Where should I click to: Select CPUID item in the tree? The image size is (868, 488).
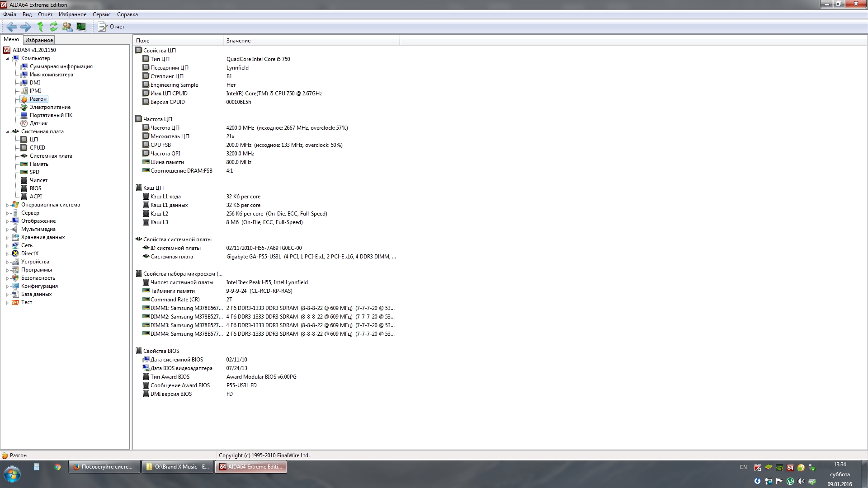(37, 148)
